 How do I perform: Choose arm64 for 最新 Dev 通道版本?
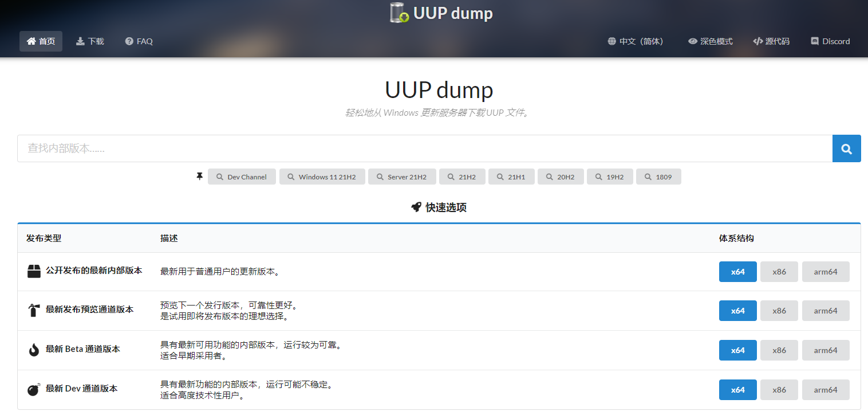pos(826,390)
